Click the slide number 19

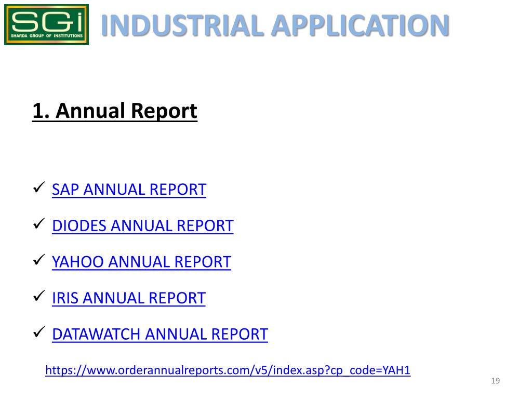495,381
